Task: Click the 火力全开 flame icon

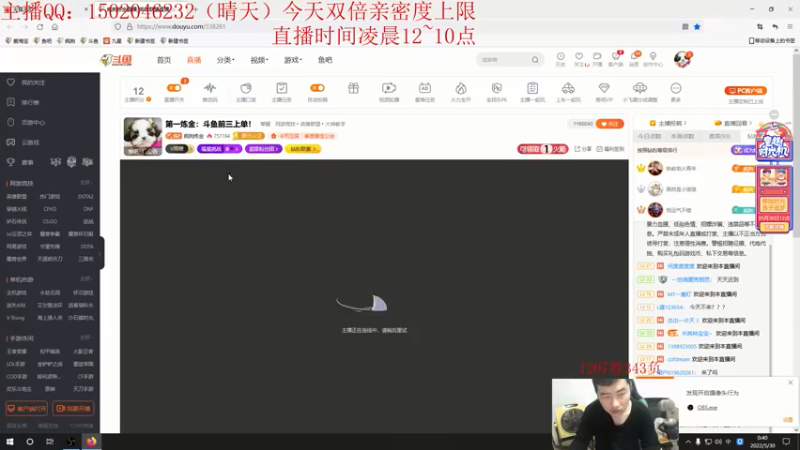Action: (x=461, y=91)
